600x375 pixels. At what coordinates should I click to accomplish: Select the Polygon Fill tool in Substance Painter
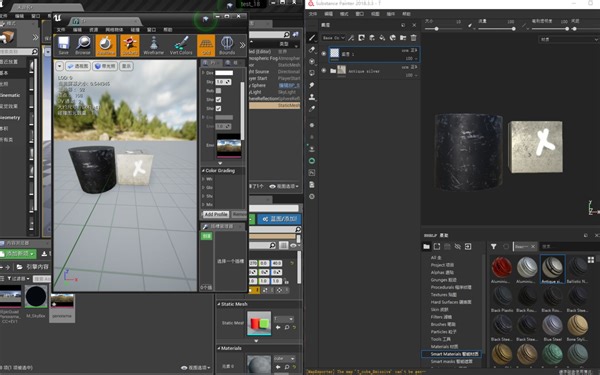pos(312,73)
